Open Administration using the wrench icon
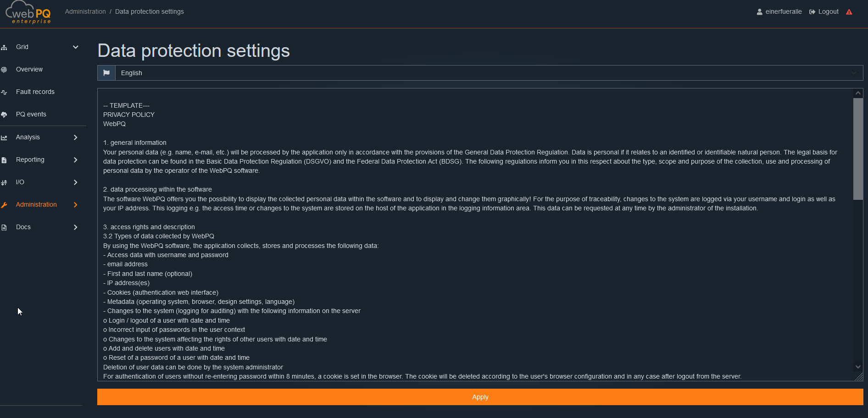 [x=5, y=204]
